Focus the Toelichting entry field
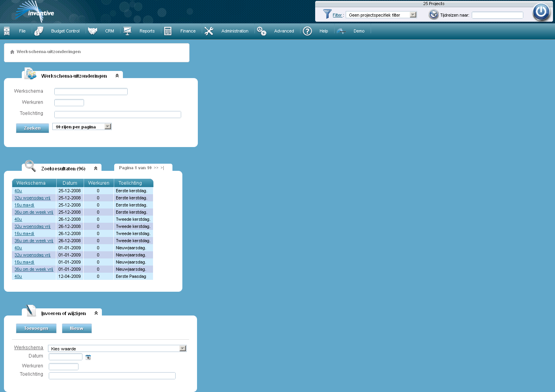This screenshot has height=392, width=555. [112, 376]
